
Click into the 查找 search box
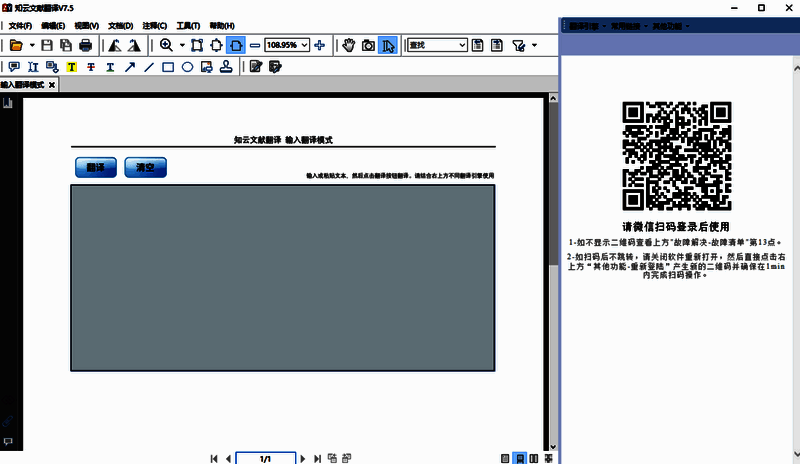(x=433, y=45)
